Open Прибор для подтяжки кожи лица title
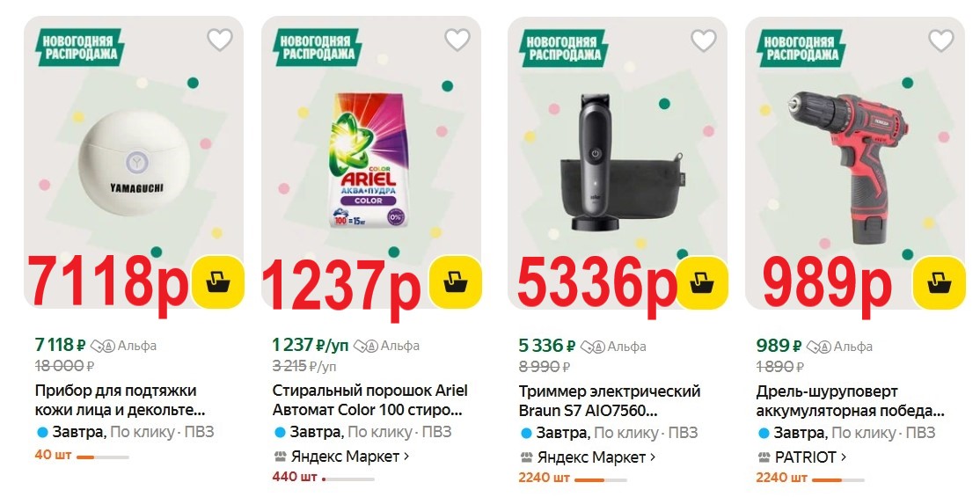The width and height of the screenshot is (980, 497). pos(120,401)
